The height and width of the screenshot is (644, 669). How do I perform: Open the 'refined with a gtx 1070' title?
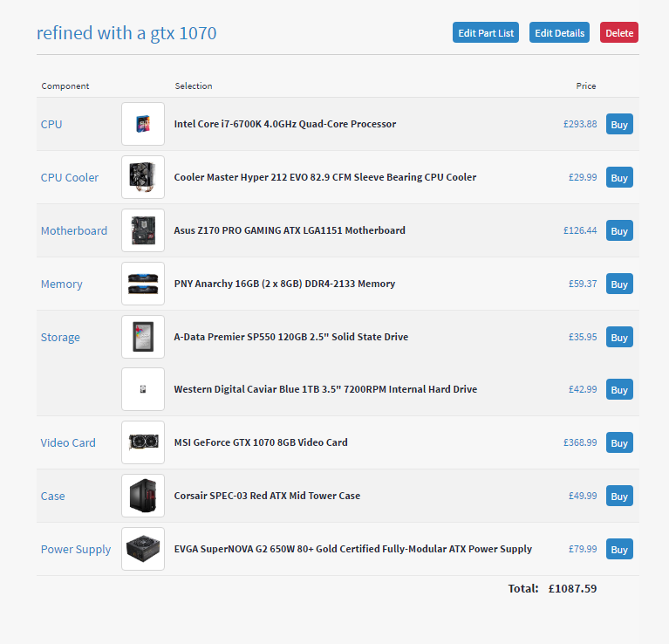pos(126,34)
